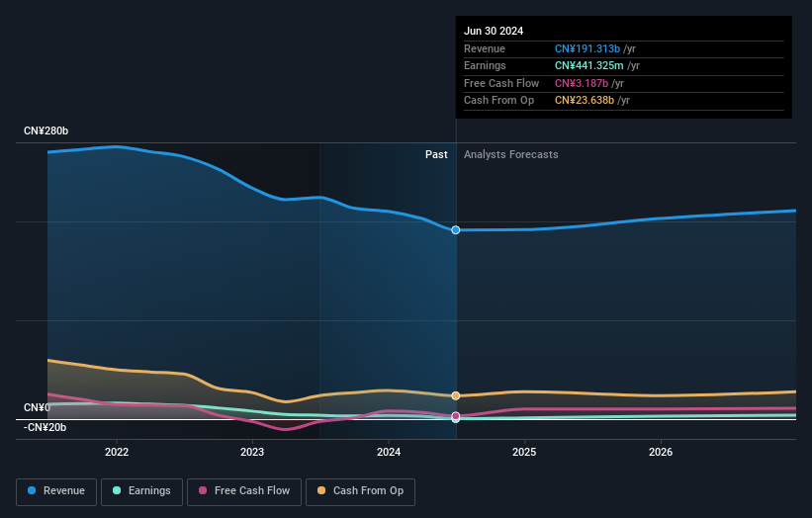Click the -CN¥20b y-axis label
812x518 pixels.
(45, 427)
